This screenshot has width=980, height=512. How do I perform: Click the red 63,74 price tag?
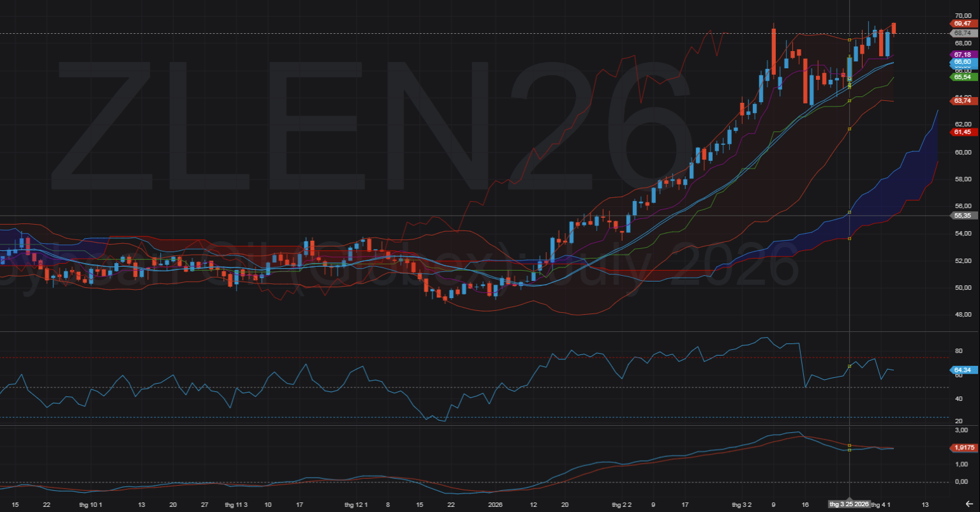tap(962, 101)
